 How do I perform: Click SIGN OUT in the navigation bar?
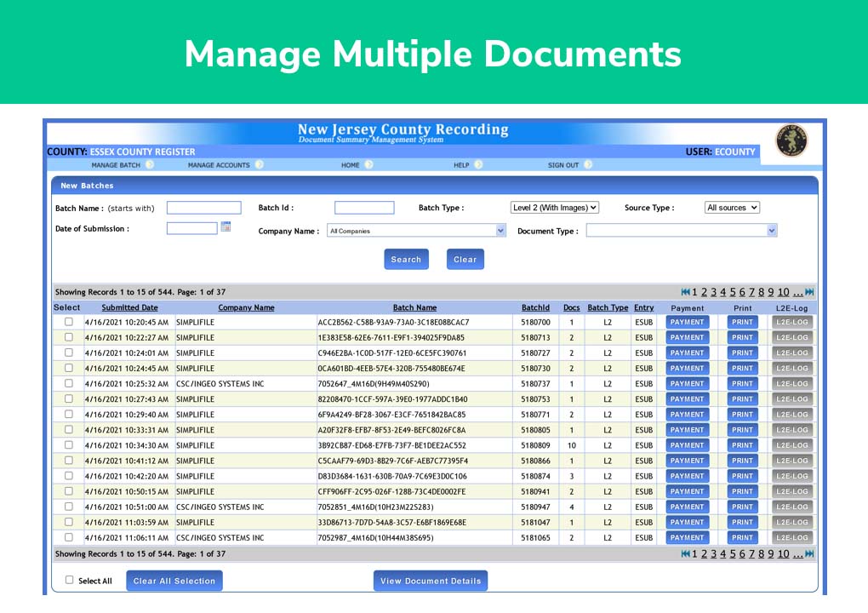click(563, 165)
